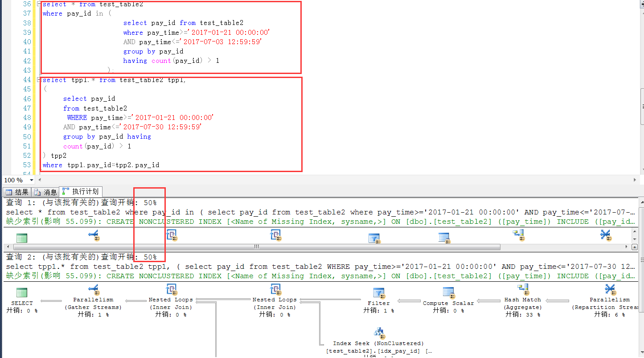Open the 100% zoom dropdown
The width and height of the screenshot is (644, 358).
click(30, 180)
